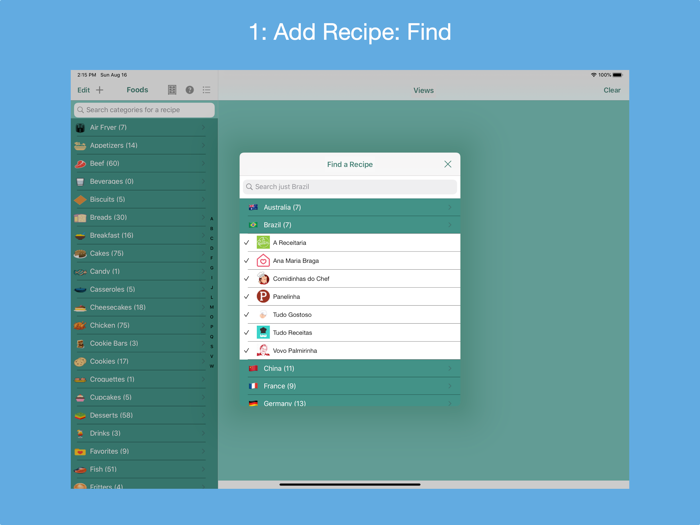Click the Search just Brazil field
700x525 pixels.
coord(350,187)
